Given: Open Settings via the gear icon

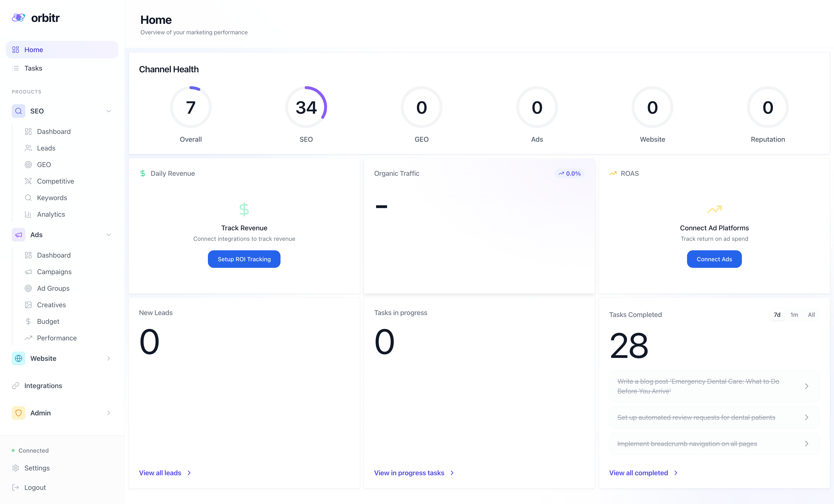Looking at the screenshot, I should pos(16,468).
